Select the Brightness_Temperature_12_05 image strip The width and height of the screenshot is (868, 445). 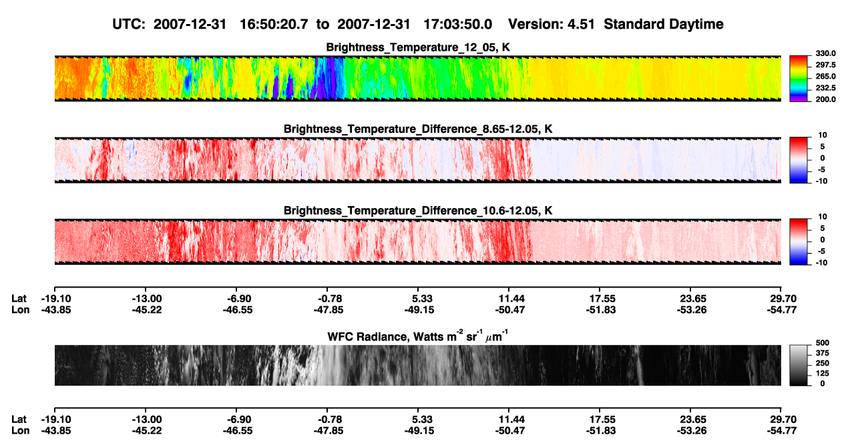tap(418, 78)
